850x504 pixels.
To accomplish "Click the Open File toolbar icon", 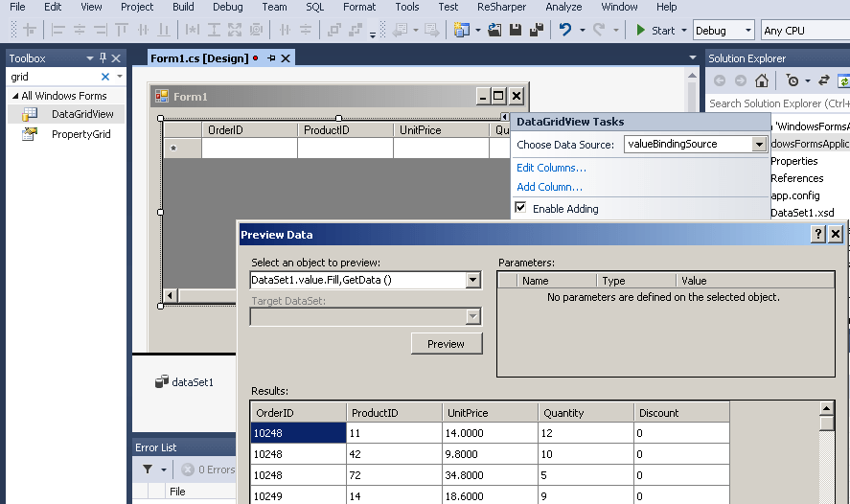I will tap(494, 30).
